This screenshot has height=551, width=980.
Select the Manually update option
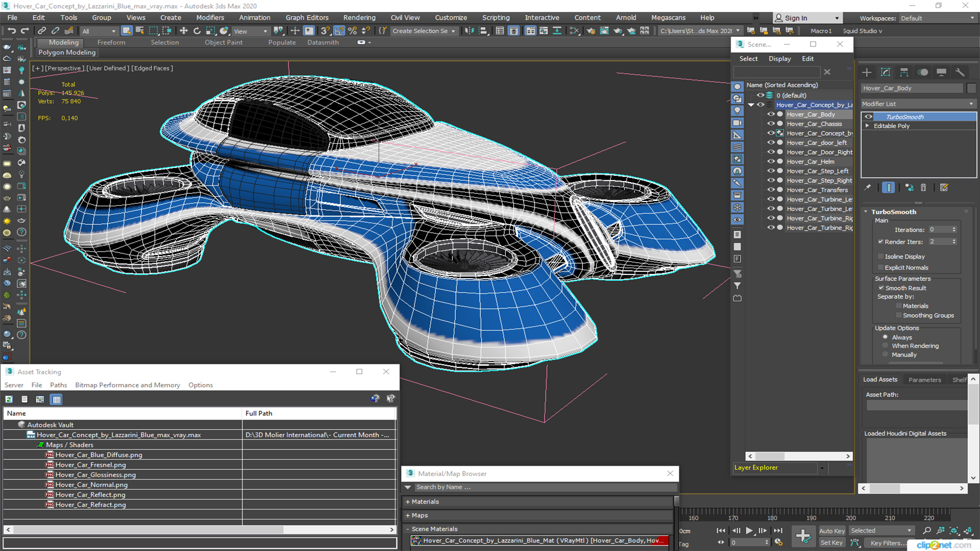coord(886,355)
